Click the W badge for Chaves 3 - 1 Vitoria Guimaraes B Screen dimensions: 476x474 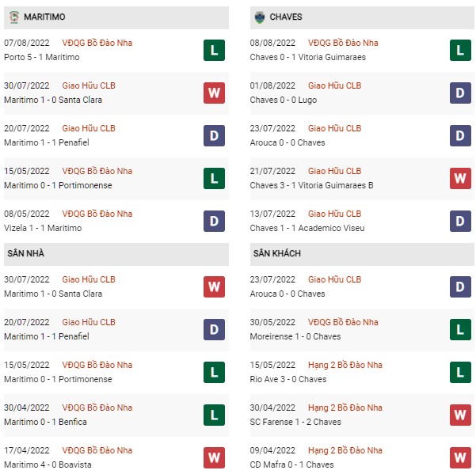[x=460, y=178]
